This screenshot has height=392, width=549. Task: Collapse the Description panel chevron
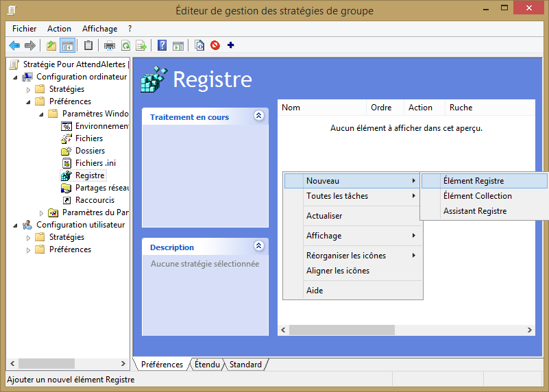click(x=258, y=246)
